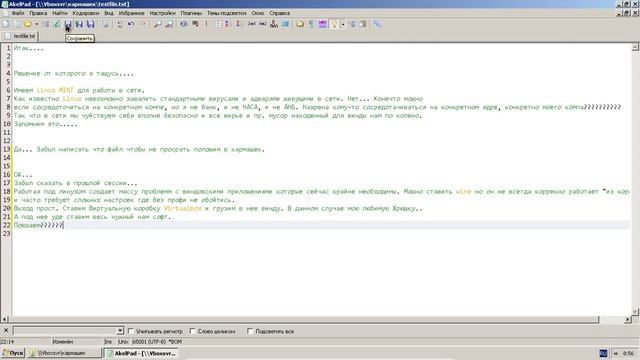Viewport: 640px width, 360px height.
Task: Click the Linux MINT word on line 6
Action: coord(55,90)
